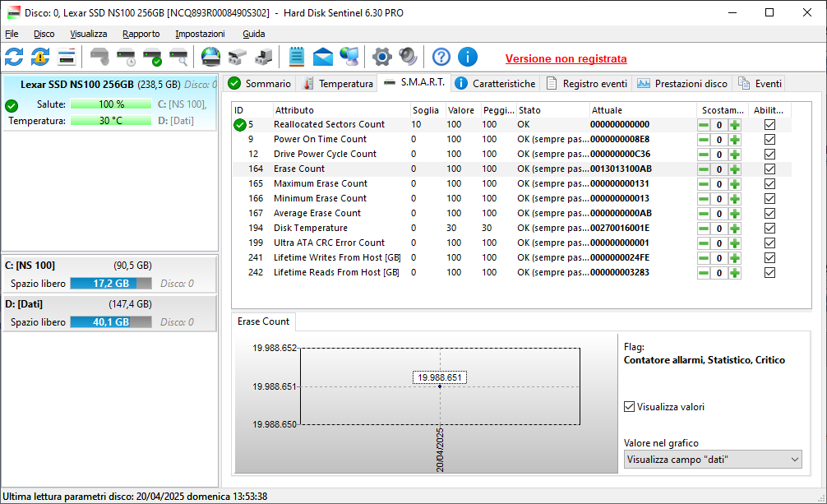This screenshot has width=827, height=504.
Task: Click the 19.988.651 data point on graph
Action: coord(440,386)
